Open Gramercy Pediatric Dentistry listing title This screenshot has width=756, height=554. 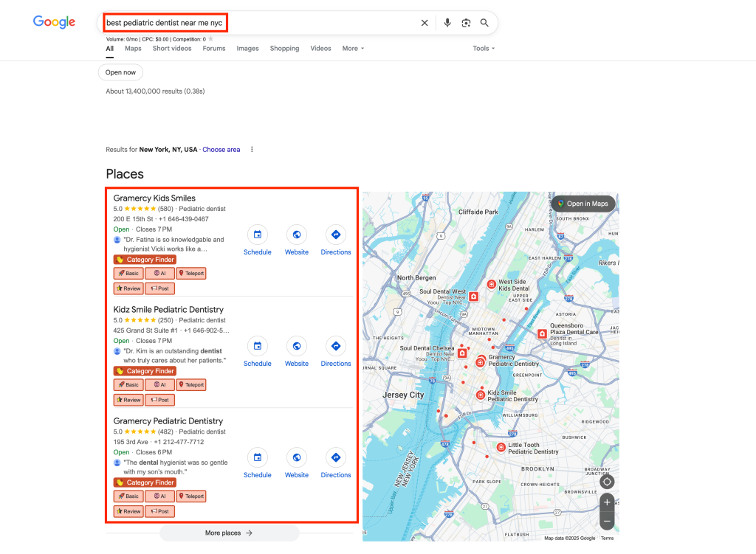click(168, 420)
